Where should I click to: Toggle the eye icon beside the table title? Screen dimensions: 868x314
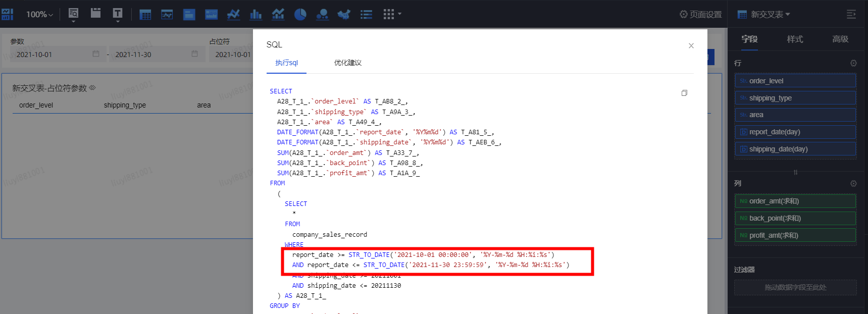tap(92, 88)
